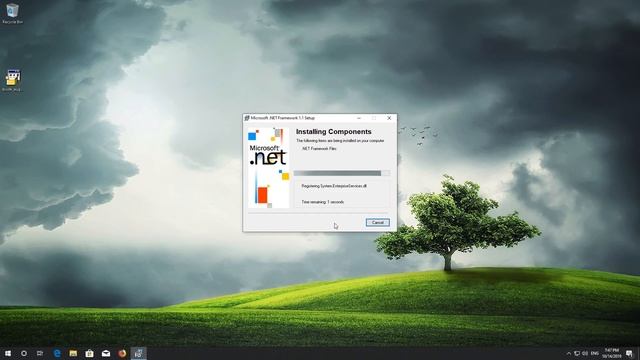Show hidden system tray icons
Image resolution: width=640 pixels, height=360 pixels.
569,353
